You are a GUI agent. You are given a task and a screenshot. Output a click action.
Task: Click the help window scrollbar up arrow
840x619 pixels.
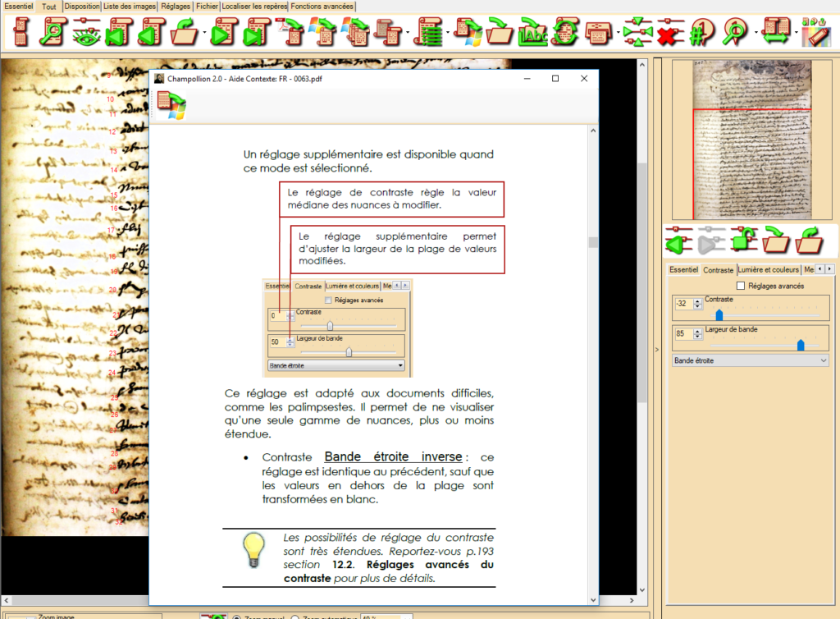click(593, 131)
